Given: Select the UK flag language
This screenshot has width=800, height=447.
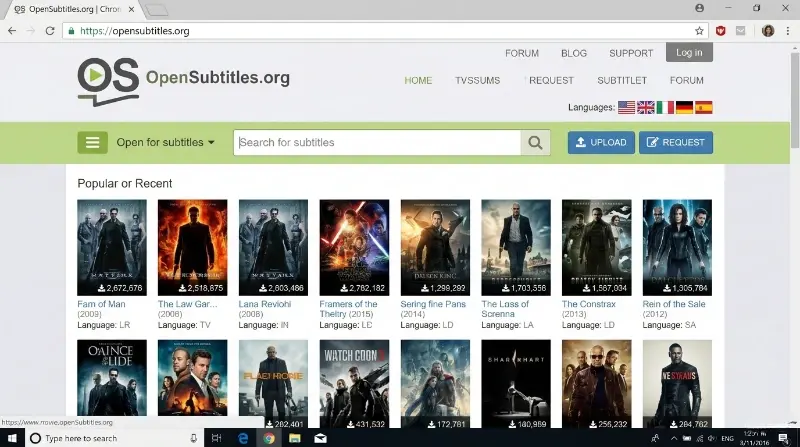Looking at the screenshot, I should [645, 107].
